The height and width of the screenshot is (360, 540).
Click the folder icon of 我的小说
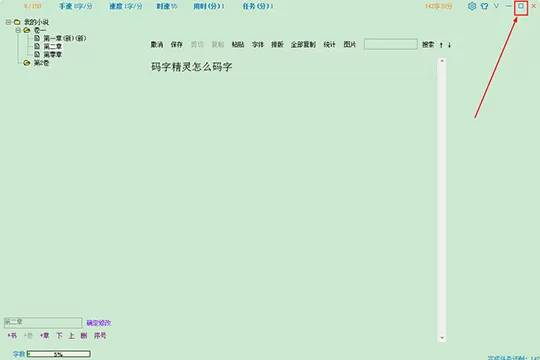pyautogui.click(x=17, y=22)
